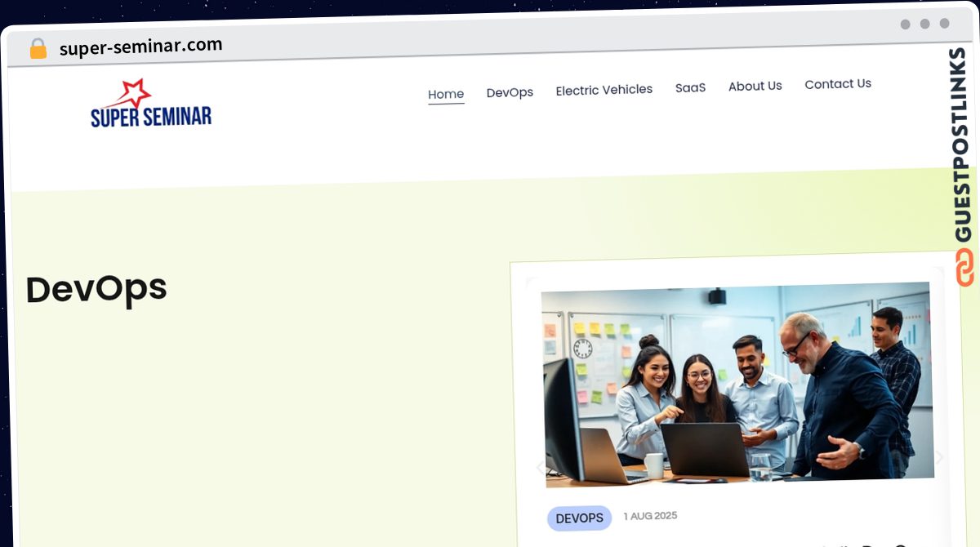Select the DEVOPS category badge

pyautogui.click(x=580, y=518)
